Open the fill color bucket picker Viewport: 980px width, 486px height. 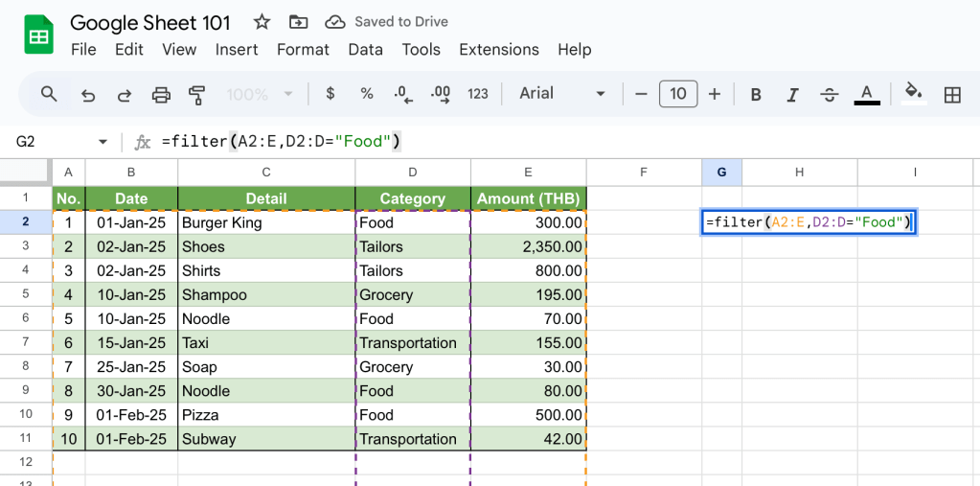(x=913, y=93)
